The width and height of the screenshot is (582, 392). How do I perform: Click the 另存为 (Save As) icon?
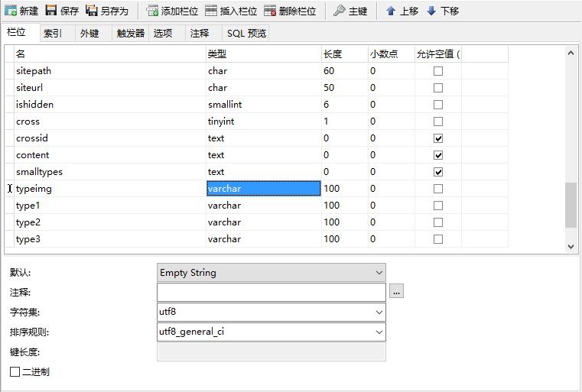pyautogui.click(x=91, y=11)
